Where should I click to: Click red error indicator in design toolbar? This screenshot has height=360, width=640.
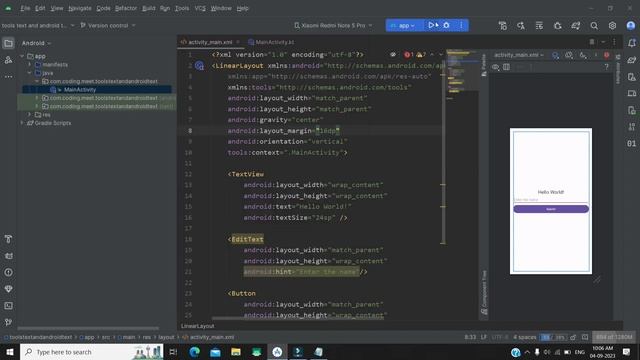pos(607,55)
